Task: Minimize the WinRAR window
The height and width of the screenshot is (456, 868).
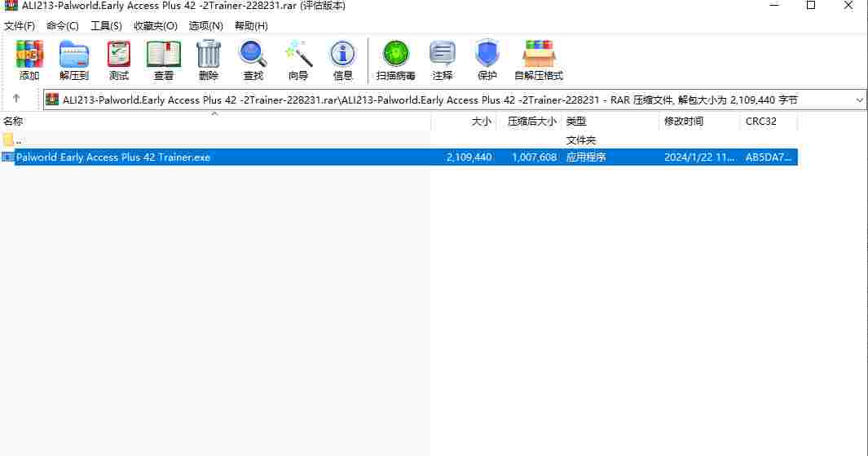Action: (x=774, y=6)
